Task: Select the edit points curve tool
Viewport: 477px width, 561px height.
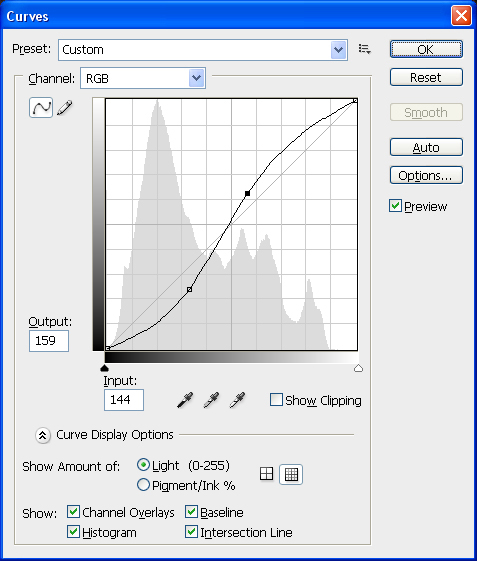Action: tap(41, 107)
